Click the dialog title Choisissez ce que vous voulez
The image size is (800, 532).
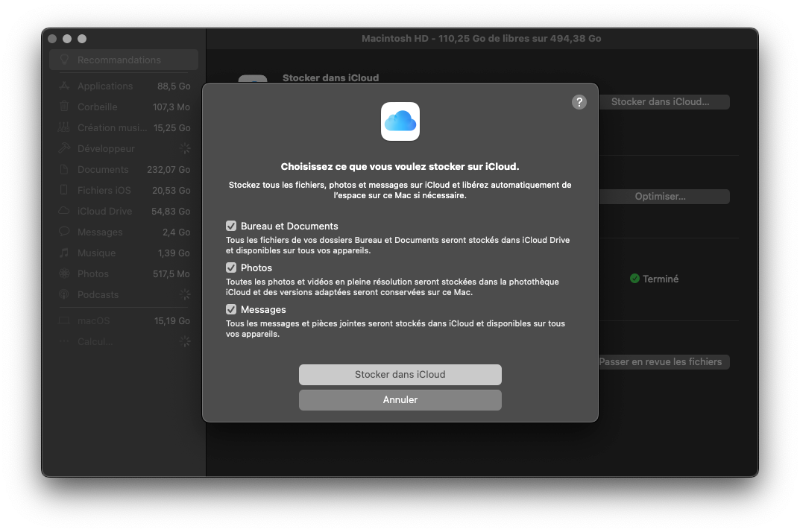pyautogui.click(x=400, y=167)
